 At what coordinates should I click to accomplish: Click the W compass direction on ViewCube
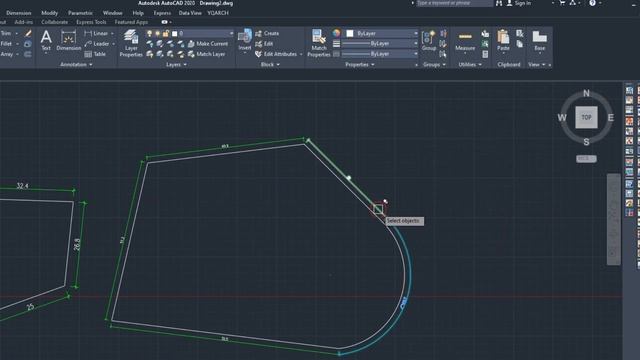click(562, 118)
